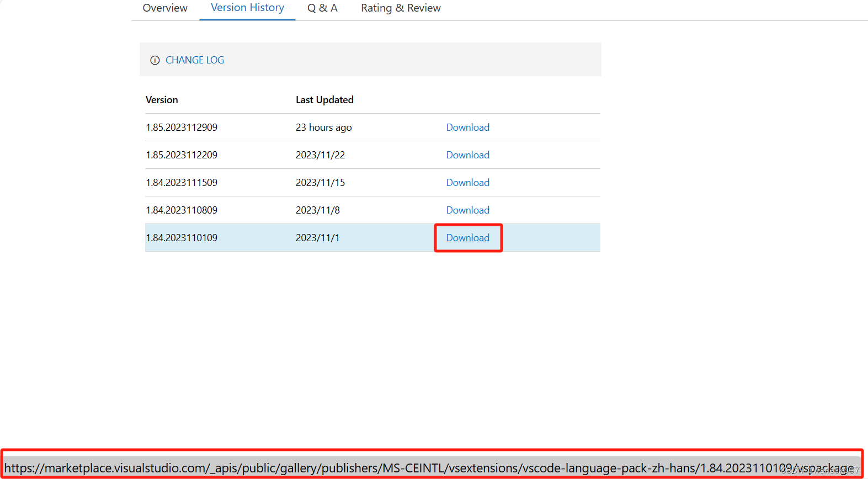
Task: Click the Version column header
Action: (162, 100)
